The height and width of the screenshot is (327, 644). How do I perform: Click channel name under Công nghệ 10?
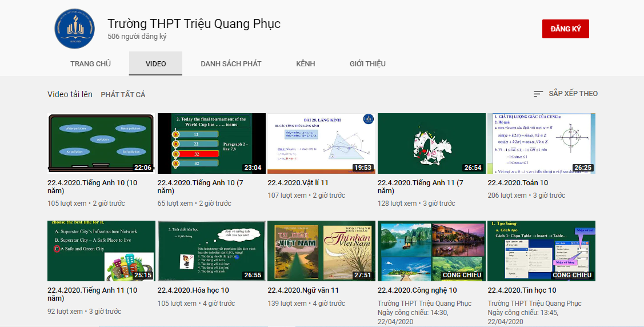(425, 304)
